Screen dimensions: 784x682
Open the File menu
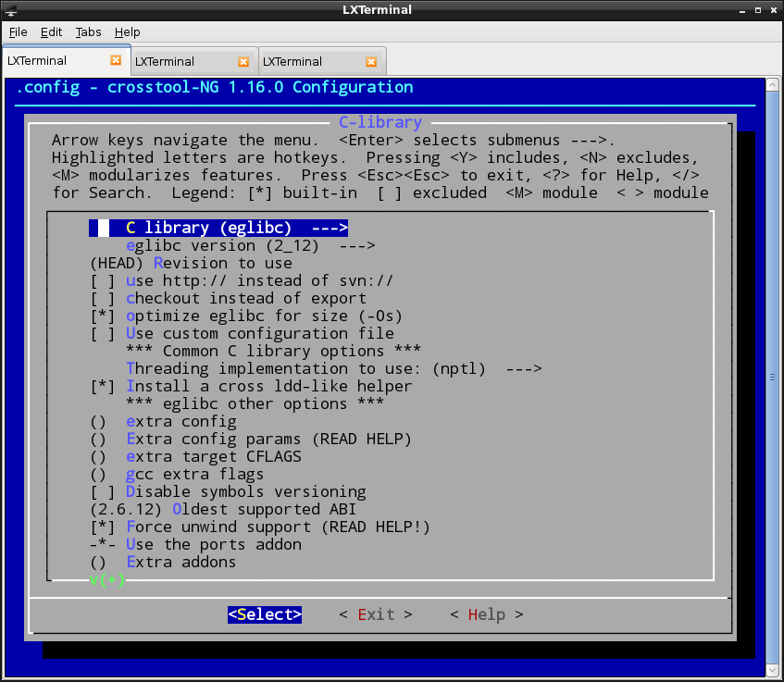point(18,32)
